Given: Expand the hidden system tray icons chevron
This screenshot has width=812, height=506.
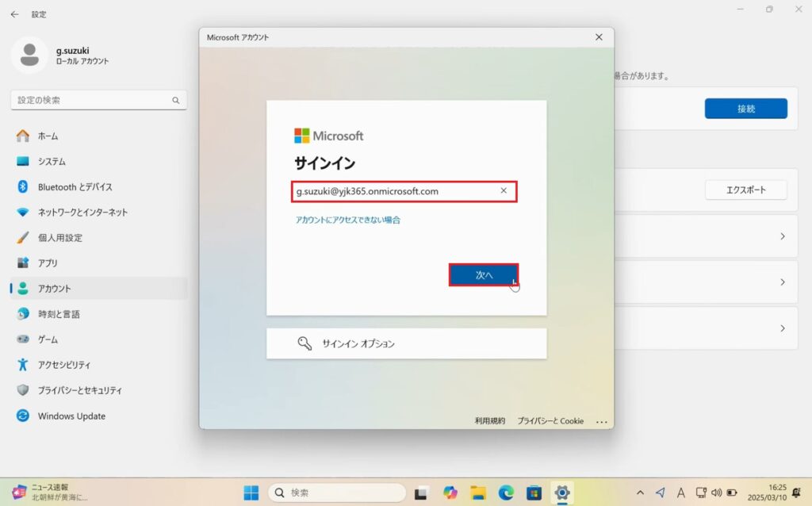Looking at the screenshot, I should click(x=640, y=493).
